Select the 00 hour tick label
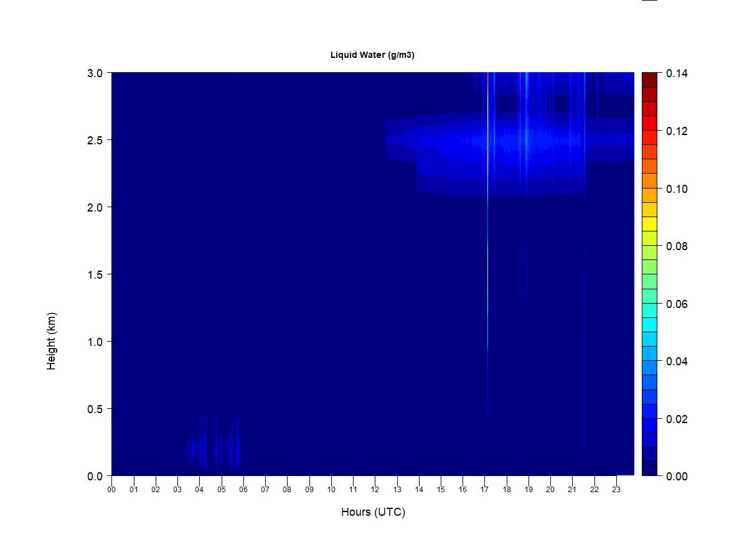This screenshot has height=560, width=747. [x=111, y=489]
